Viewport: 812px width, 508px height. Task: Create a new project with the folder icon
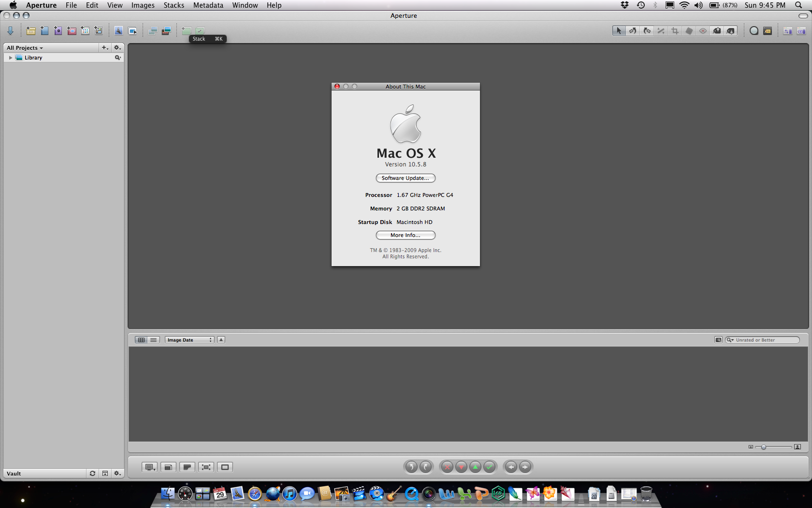(x=31, y=31)
